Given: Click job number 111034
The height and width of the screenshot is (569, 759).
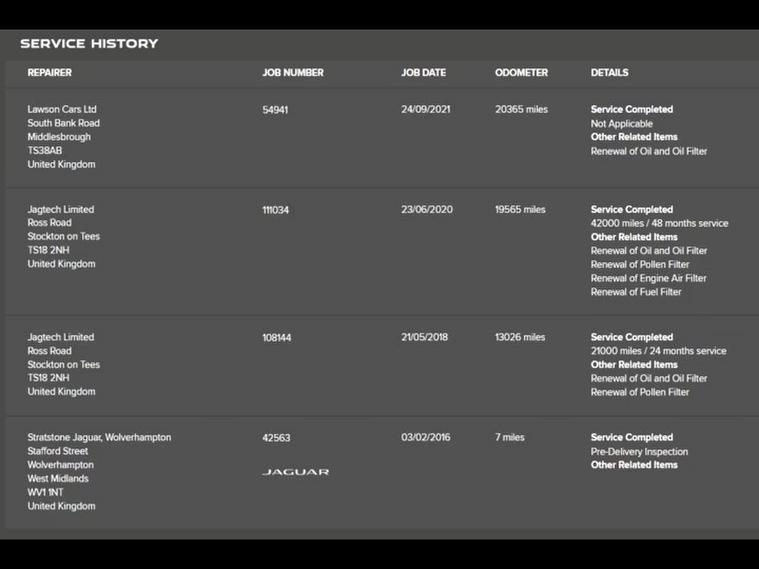Looking at the screenshot, I should [x=276, y=210].
